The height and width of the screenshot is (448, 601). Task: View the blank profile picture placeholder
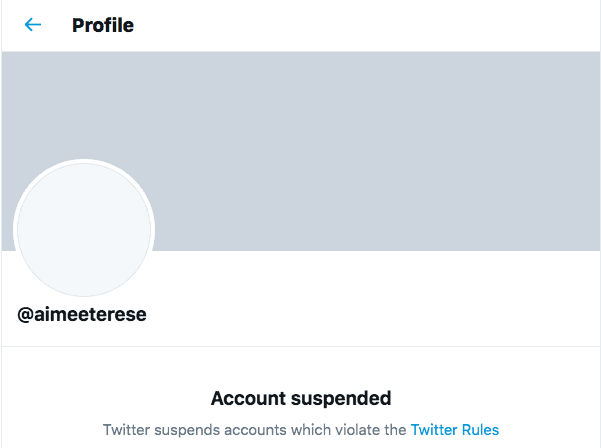point(84,229)
